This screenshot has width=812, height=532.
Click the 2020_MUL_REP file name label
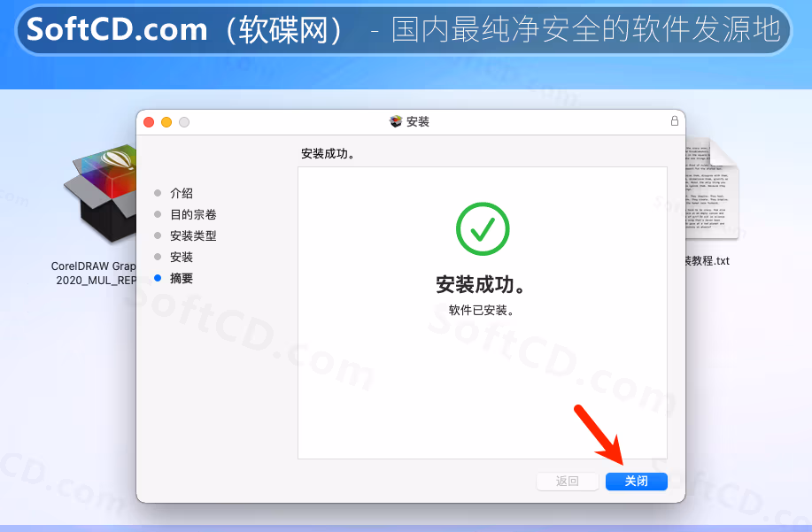[96, 280]
